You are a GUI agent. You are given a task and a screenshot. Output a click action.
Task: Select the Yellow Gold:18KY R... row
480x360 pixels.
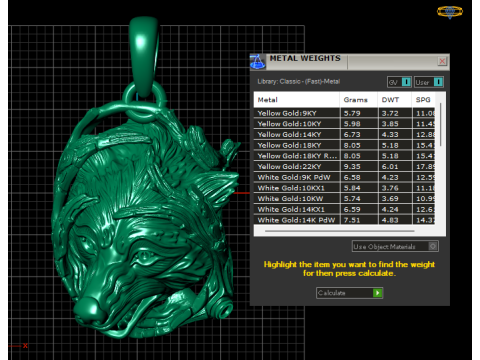[x=344, y=156]
